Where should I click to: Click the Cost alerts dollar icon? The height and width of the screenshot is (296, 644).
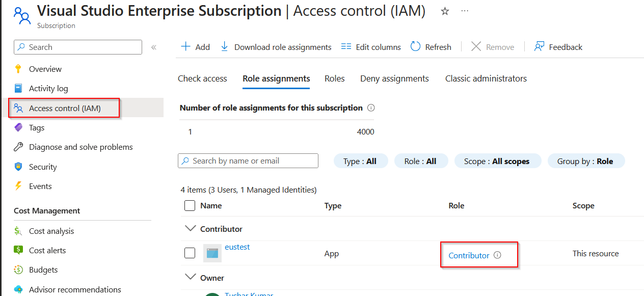point(18,250)
